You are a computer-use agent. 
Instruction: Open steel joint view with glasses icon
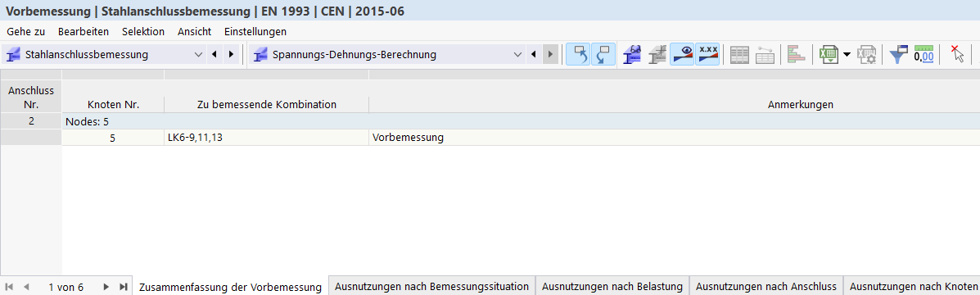coord(633,54)
